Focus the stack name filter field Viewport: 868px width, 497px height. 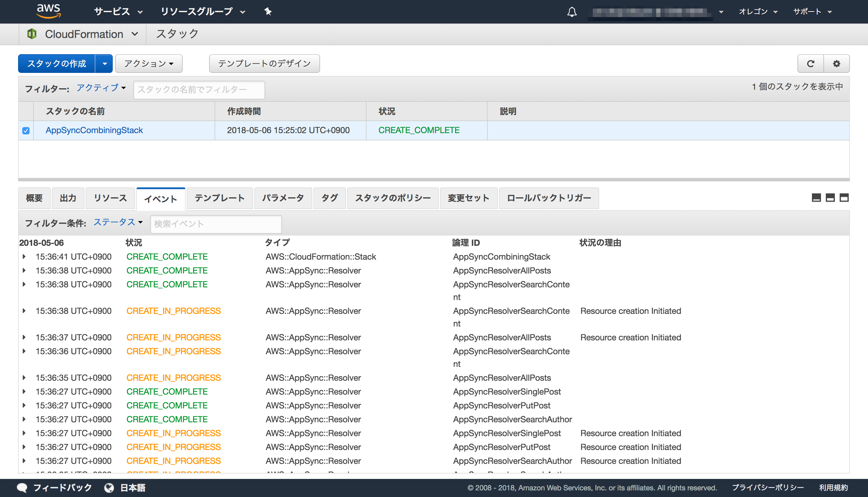199,90
